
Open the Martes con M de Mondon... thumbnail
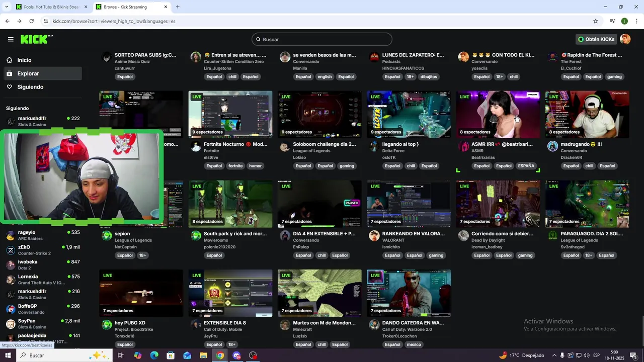coord(319,293)
